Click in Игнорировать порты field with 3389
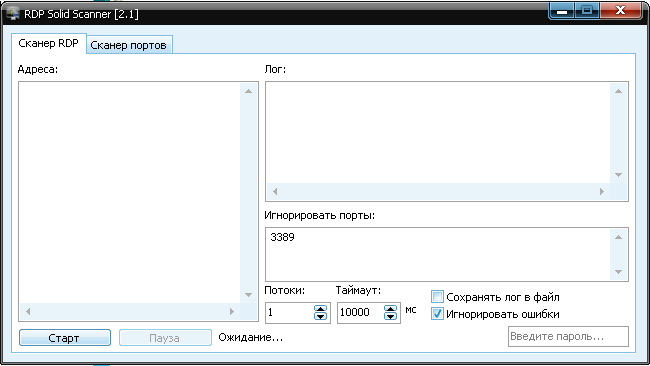This screenshot has height=366, width=650. click(x=438, y=255)
